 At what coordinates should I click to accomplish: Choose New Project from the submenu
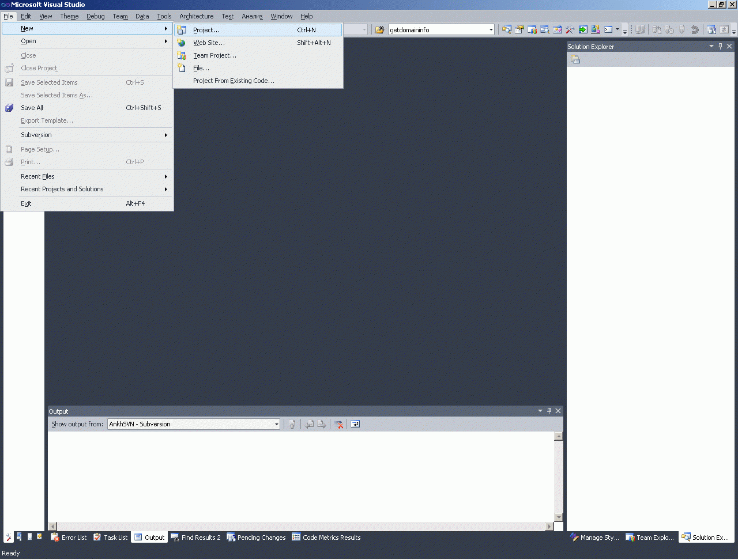coord(258,30)
